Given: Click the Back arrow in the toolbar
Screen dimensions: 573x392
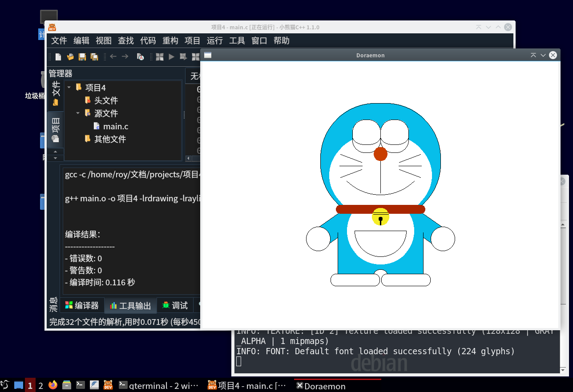Looking at the screenshot, I should [113, 56].
